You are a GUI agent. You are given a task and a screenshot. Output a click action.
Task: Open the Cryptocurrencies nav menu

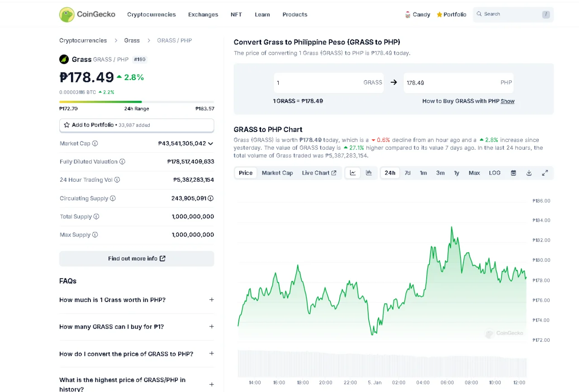point(152,14)
